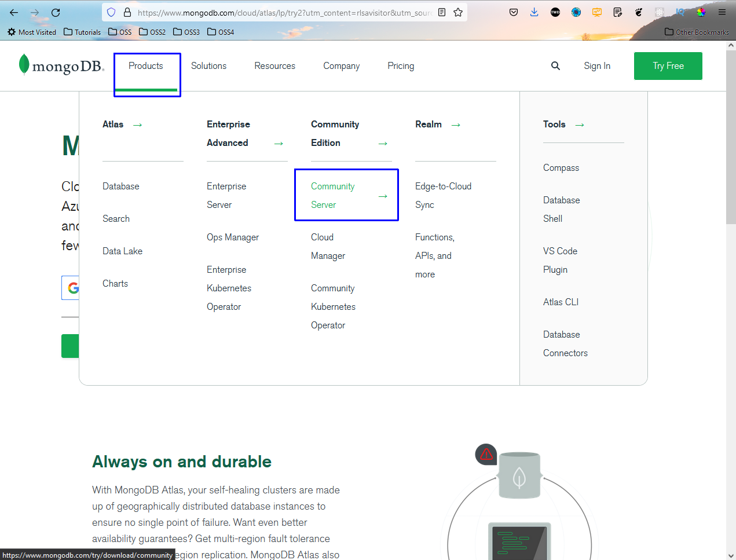Click the arrow next to Atlas heading
This screenshot has height=560, width=736.
pyautogui.click(x=138, y=125)
